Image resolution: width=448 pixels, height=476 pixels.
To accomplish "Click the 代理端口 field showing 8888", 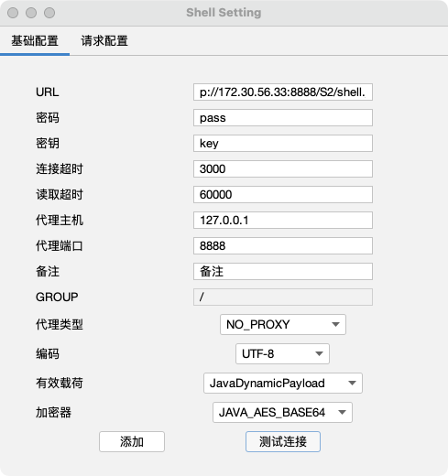I will [283, 245].
